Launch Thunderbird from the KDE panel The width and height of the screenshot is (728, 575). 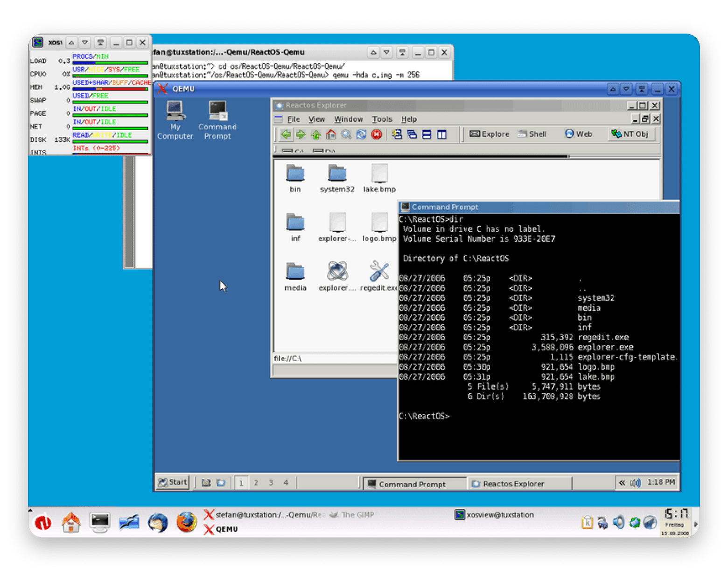158,522
